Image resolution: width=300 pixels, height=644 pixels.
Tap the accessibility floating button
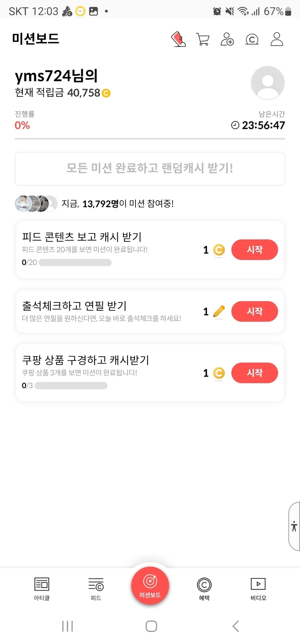pyautogui.click(x=294, y=526)
